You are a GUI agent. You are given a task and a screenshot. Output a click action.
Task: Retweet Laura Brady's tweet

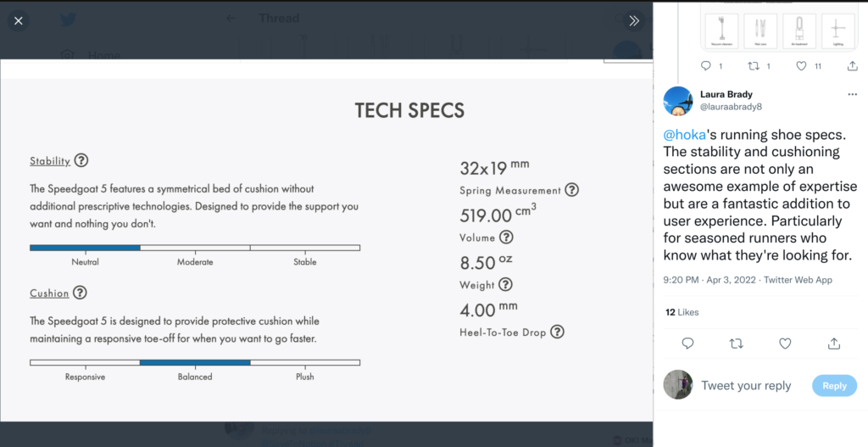737,344
